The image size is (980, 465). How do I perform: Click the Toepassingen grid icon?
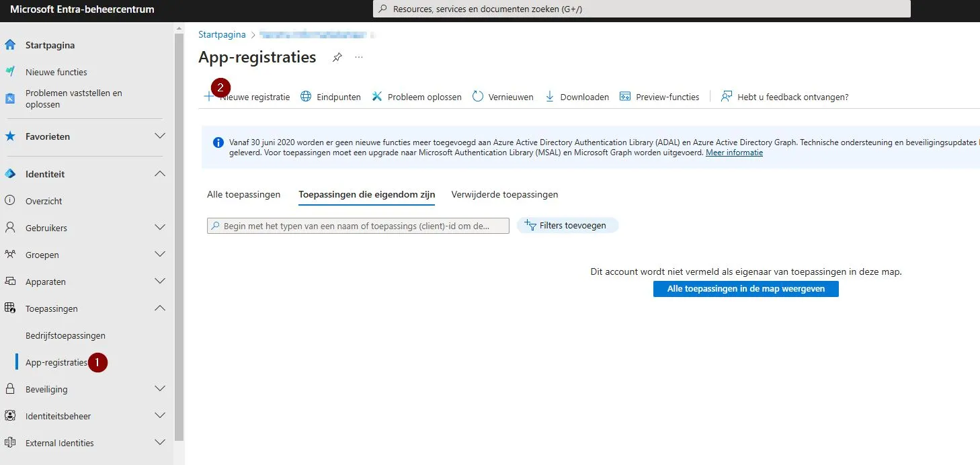10,308
